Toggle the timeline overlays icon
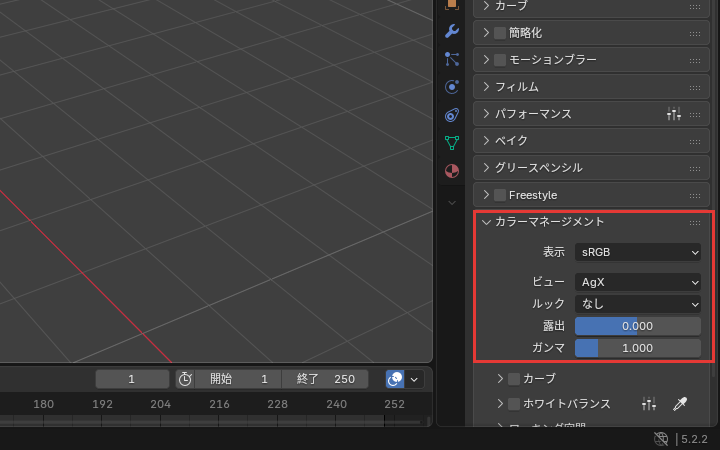The image size is (720, 450). pyautogui.click(x=395, y=379)
